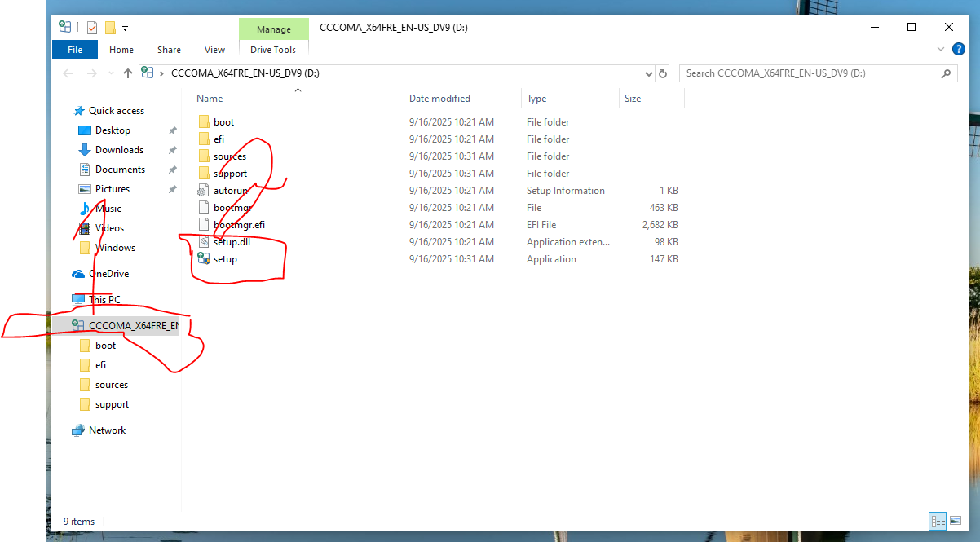Open the recent locations dropdown arrow
Image resolution: width=980 pixels, height=542 pixels.
click(111, 73)
